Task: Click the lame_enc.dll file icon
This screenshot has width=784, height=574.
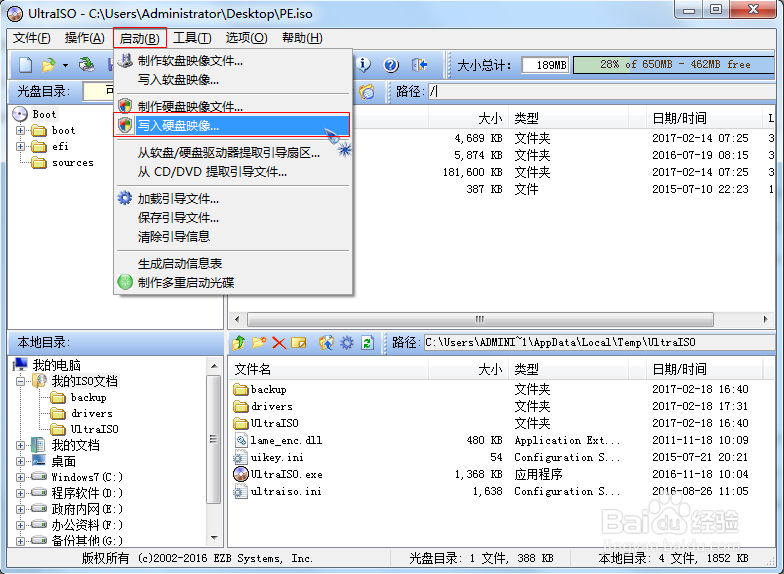Action: click(x=241, y=440)
